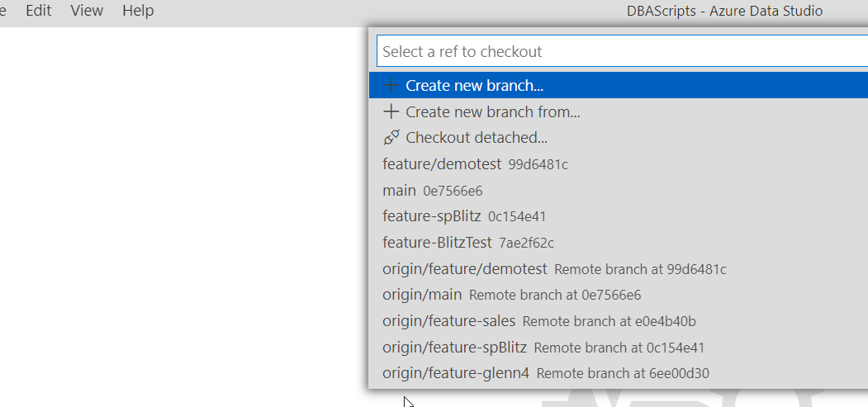Checkout origin/feature-sales remote branch
Viewport: 868px width, 407px height.
[449, 321]
